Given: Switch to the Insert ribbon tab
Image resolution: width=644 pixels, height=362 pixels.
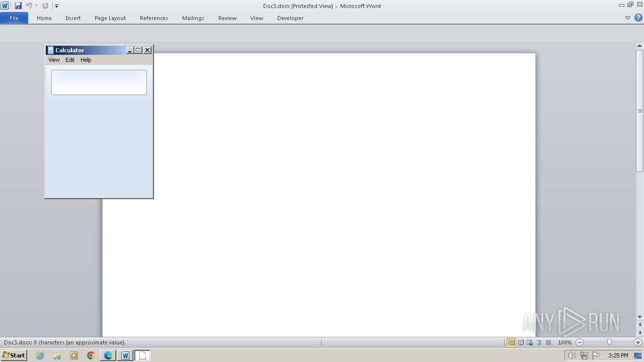Looking at the screenshot, I should 73,18.
